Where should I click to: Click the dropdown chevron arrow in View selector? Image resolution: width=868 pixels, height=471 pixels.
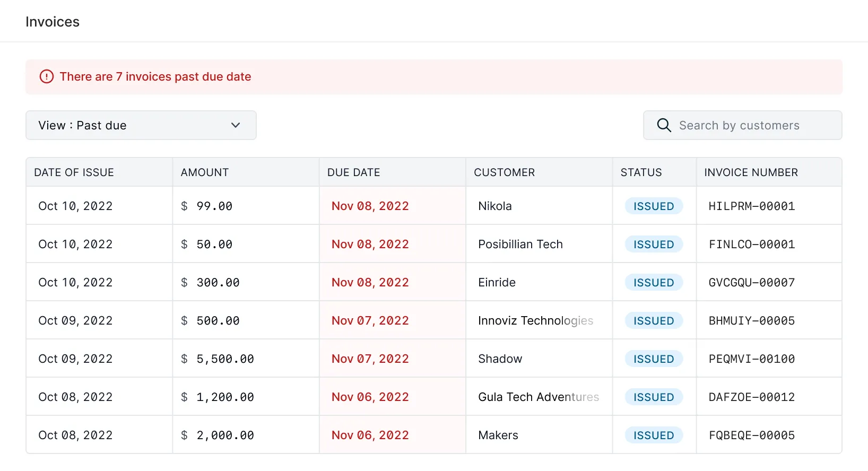coord(236,125)
